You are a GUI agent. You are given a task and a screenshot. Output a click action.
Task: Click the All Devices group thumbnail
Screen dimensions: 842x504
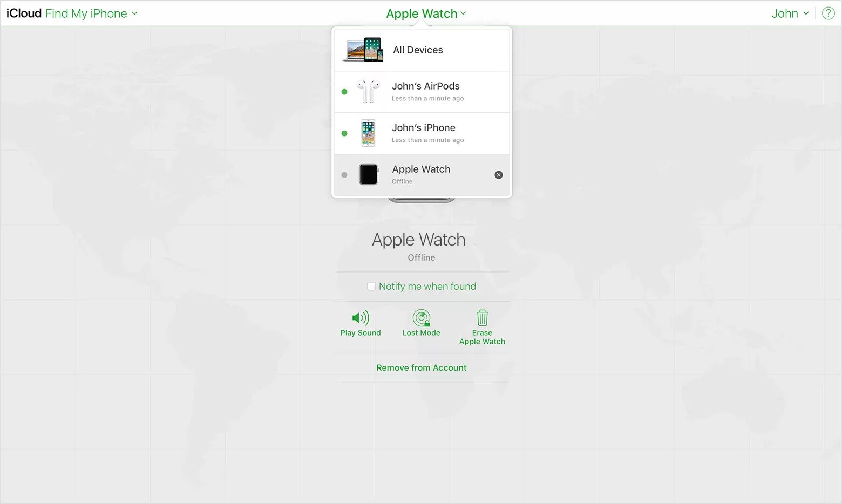(x=363, y=50)
